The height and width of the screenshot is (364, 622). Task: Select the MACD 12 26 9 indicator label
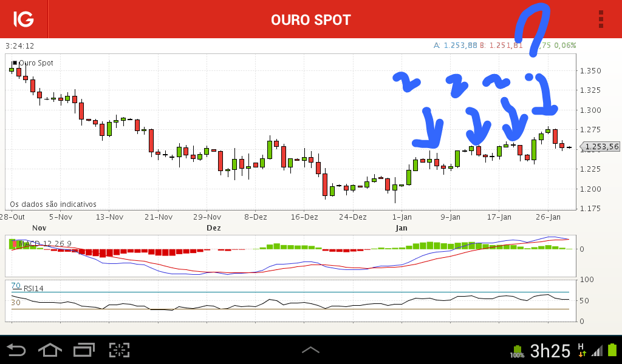[x=45, y=244]
